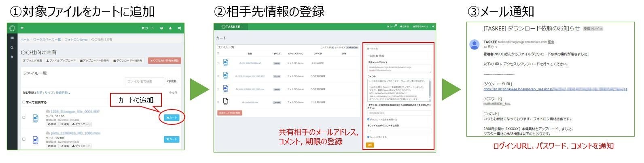Check the 322 MB MOV file checkbox
The height and width of the screenshot is (163, 644).
[24, 139]
